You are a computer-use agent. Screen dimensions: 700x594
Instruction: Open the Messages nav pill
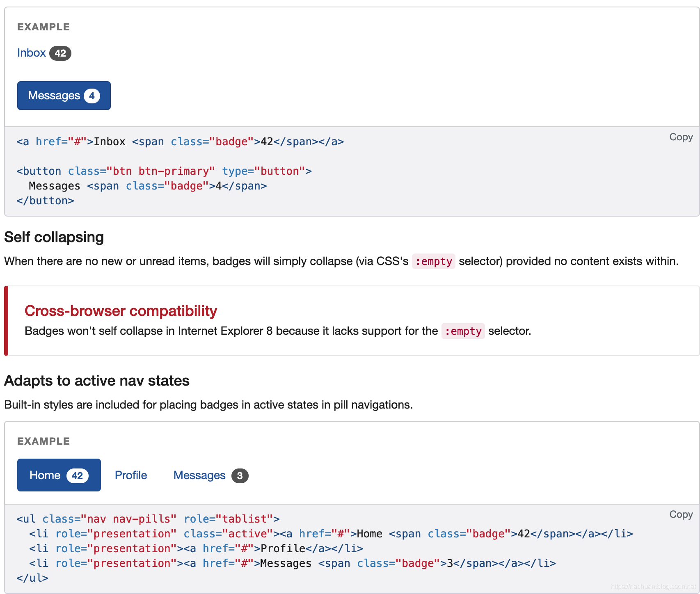tap(199, 475)
